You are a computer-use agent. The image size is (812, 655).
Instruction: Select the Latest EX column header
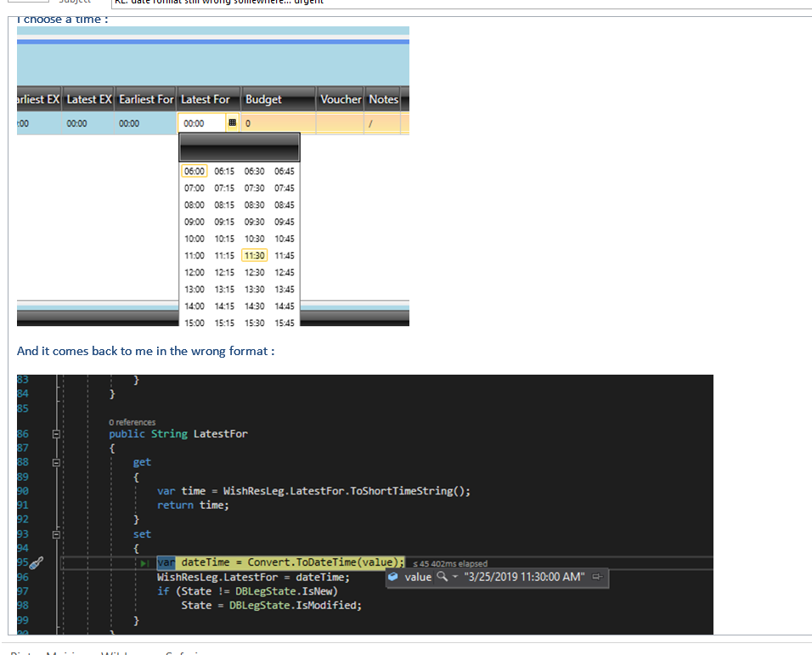click(88, 99)
